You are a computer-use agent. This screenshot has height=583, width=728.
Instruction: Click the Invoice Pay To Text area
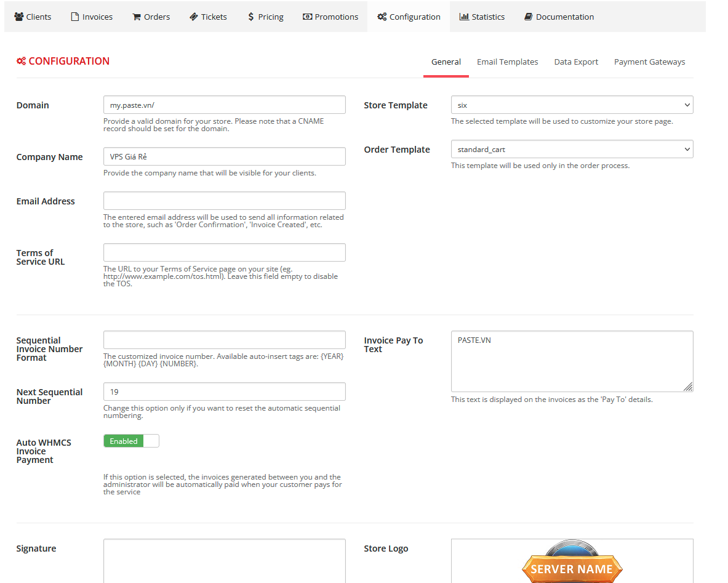572,361
